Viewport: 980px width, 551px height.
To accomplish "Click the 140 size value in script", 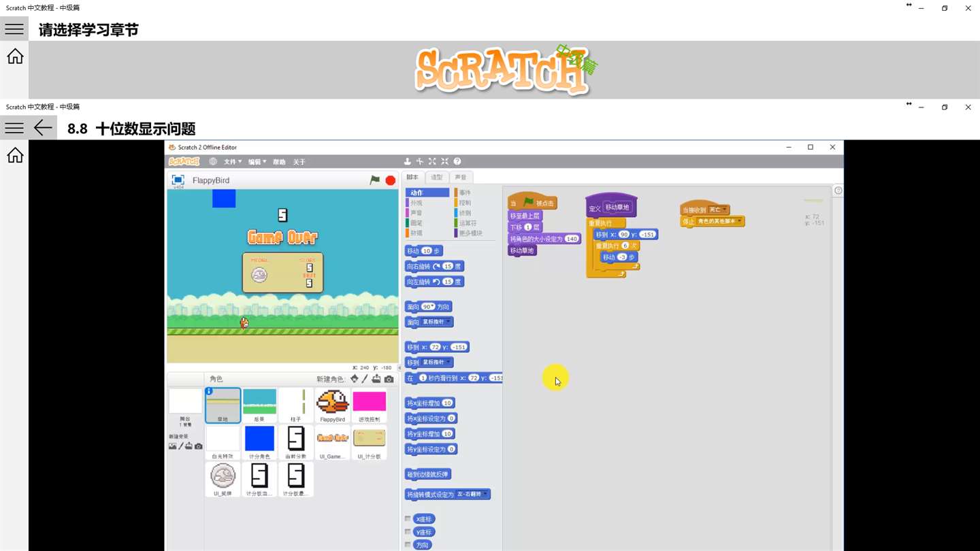I will 571,239.
